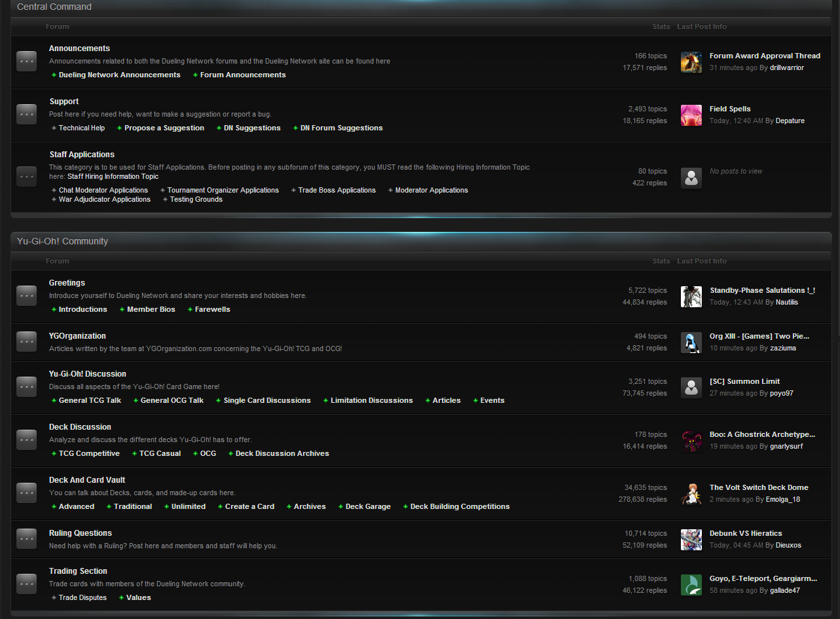Click the Staff Applications forum status icon

tap(27, 176)
